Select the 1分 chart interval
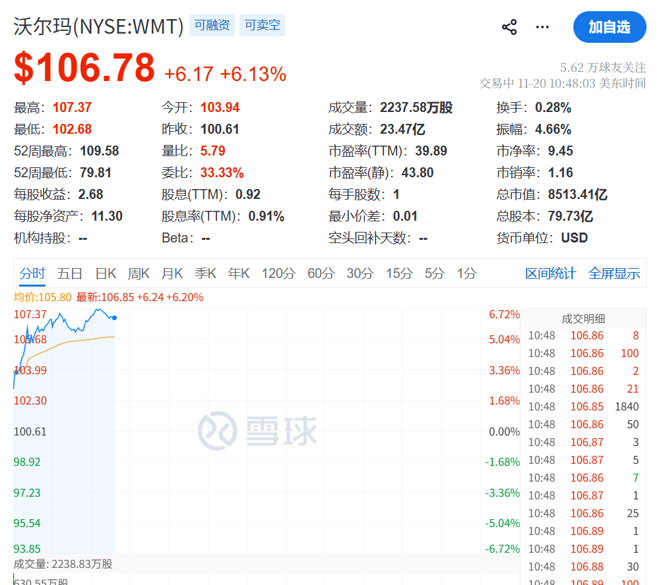The width and height of the screenshot is (667, 585). pyautogui.click(x=467, y=273)
